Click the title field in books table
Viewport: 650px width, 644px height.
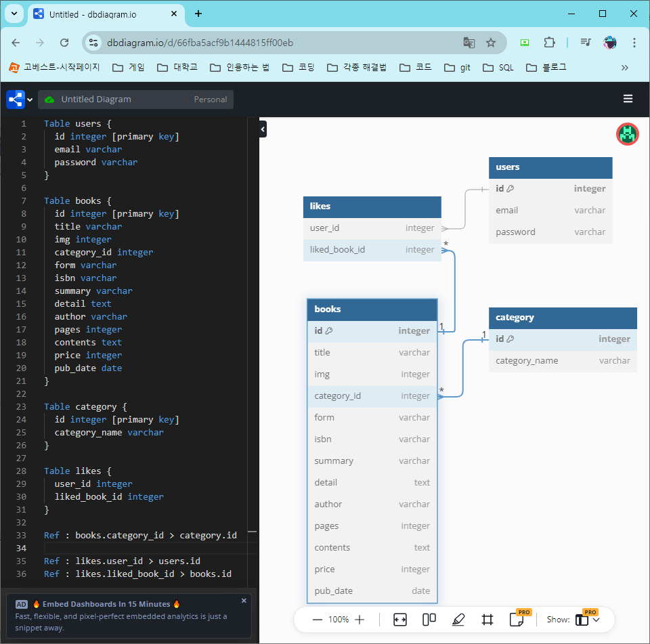(x=372, y=353)
